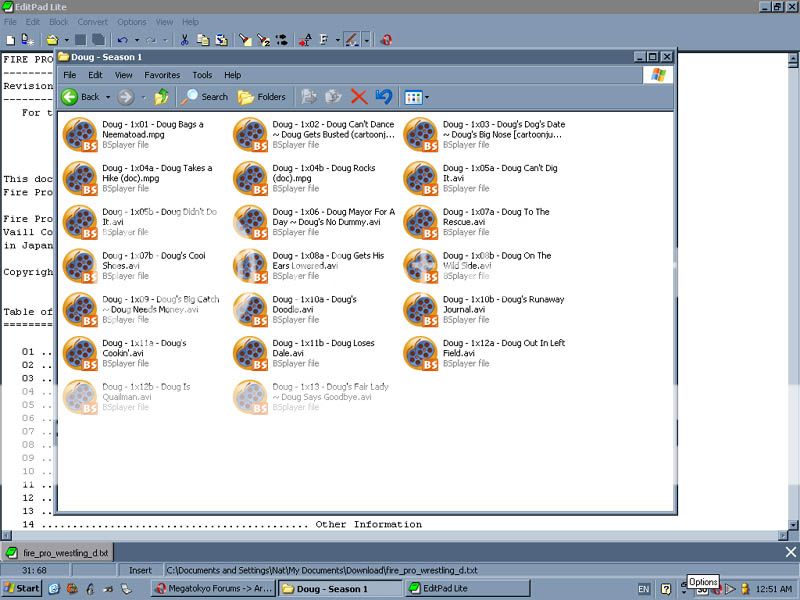Click the Paste icon in EditPad toolbar
Image resolution: width=800 pixels, height=600 pixels.
[221, 40]
